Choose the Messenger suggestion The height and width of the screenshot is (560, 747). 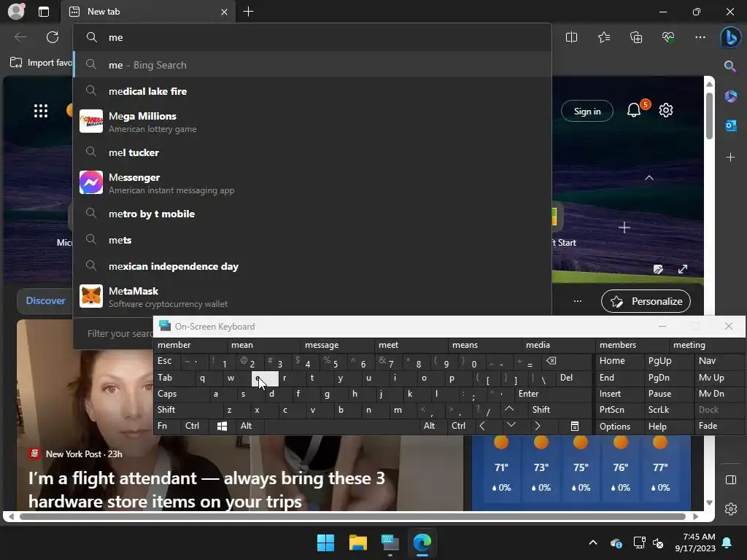[312, 183]
